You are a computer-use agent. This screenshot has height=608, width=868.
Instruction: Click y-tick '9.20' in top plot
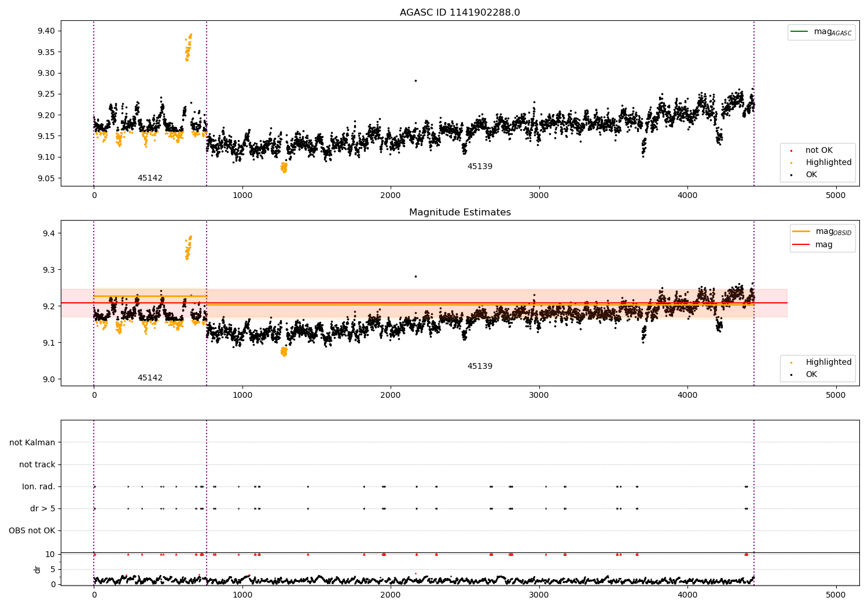[x=46, y=115]
